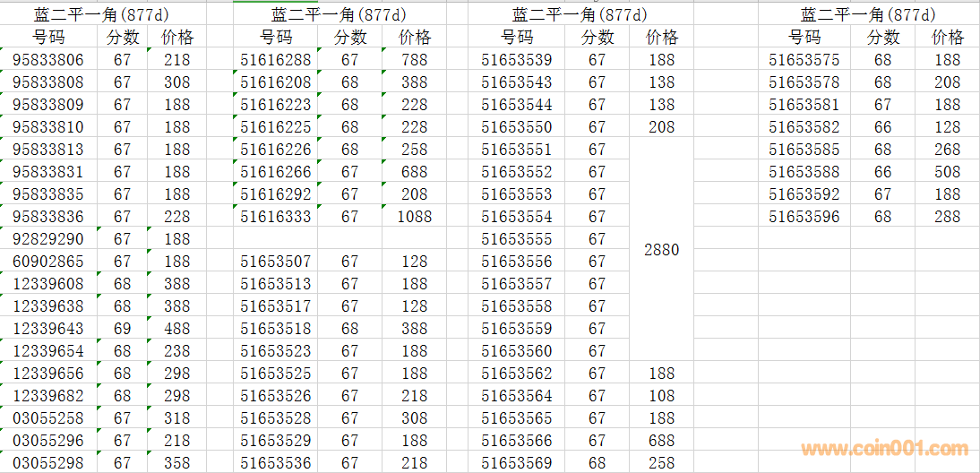Click the cell containing number 60902865
The image size is (980, 473).
point(48,262)
